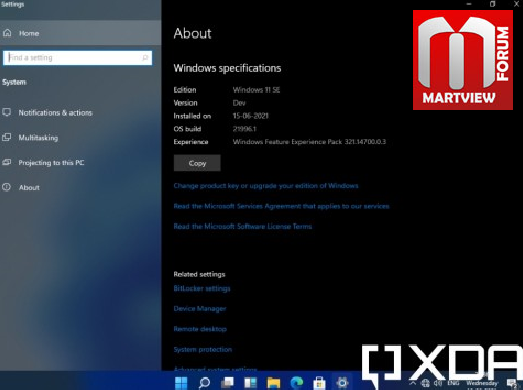Open Microsoft Store from the taskbar

pyautogui.click(x=319, y=383)
